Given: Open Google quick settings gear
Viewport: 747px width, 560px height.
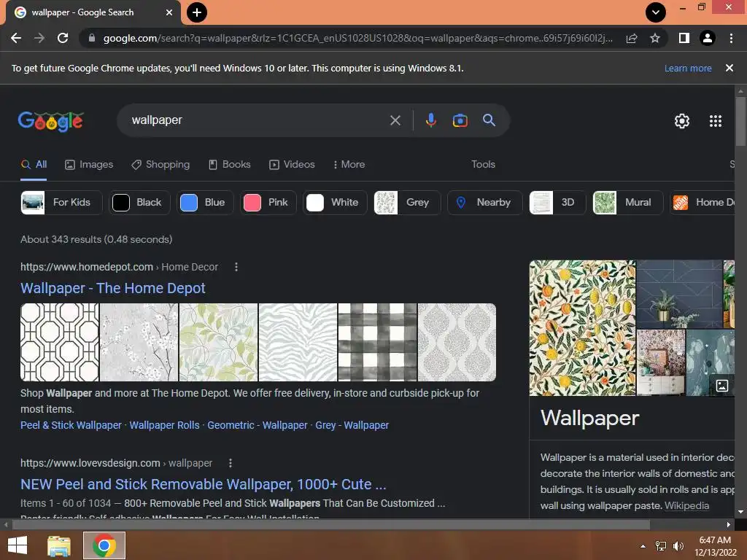Looking at the screenshot, I should 682,121.
